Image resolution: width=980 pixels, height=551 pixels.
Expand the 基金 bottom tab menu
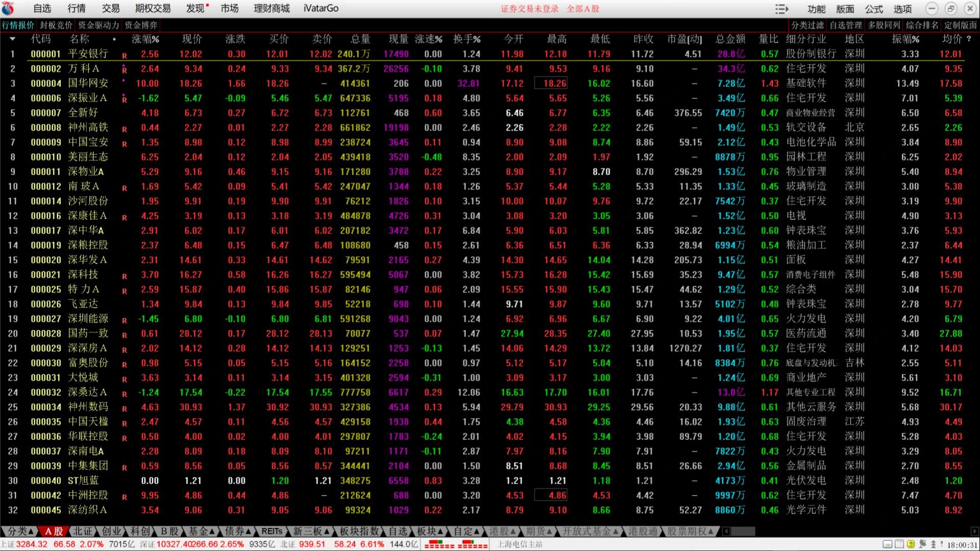[x=202, y=531]
